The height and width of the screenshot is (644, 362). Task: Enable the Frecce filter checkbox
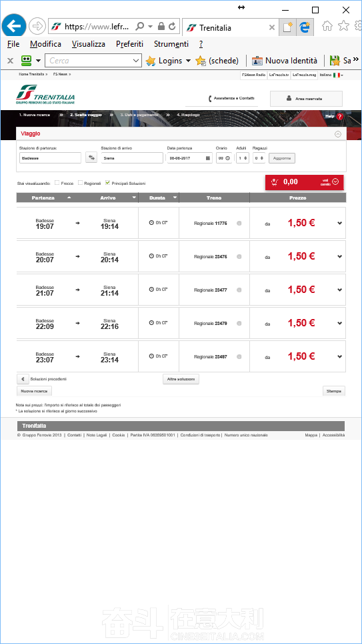[x=57, y=183]
